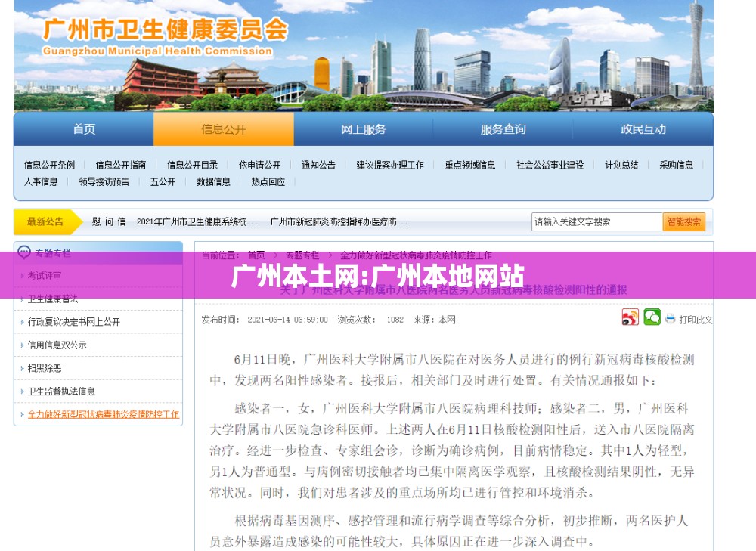Screen dimensions: 756x551
Task: Open 领导接访预告 link
Action: point(104,181)
